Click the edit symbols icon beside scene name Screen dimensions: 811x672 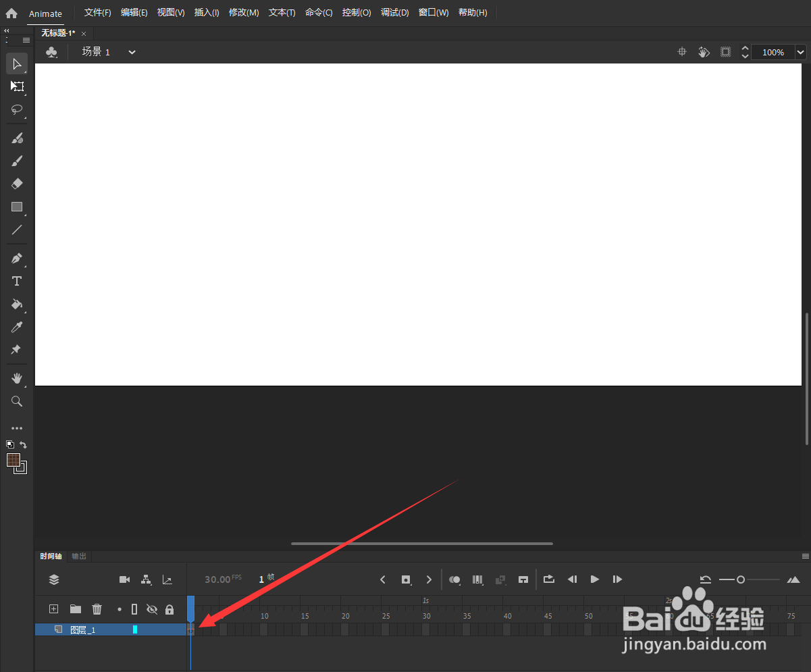tap(51, 52)
